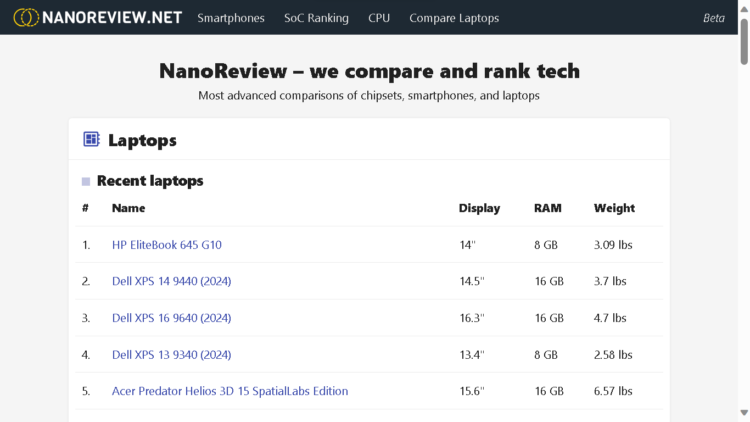Click RAM value for HP EliteBook row
Image resolution: width=750 pixels, height=422 pixels.
pos(546,244)
